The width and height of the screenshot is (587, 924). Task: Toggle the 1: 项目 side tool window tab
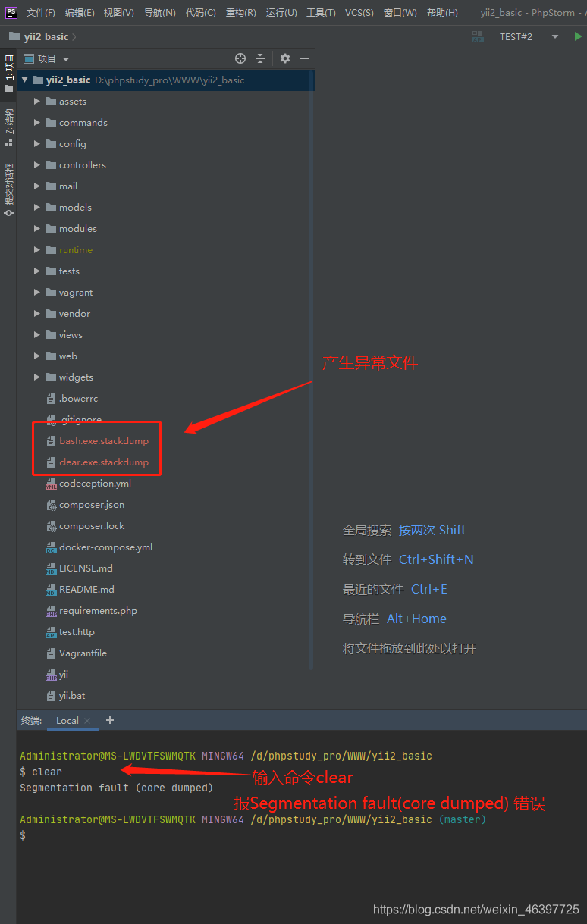click(x=8, y=74)
